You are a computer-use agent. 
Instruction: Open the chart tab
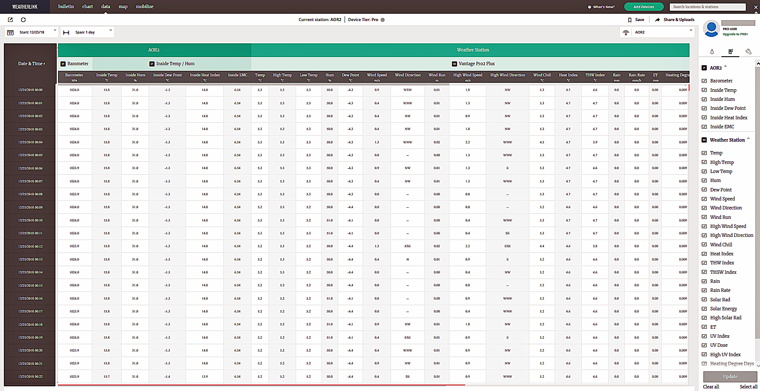click(x=88, y=7)
